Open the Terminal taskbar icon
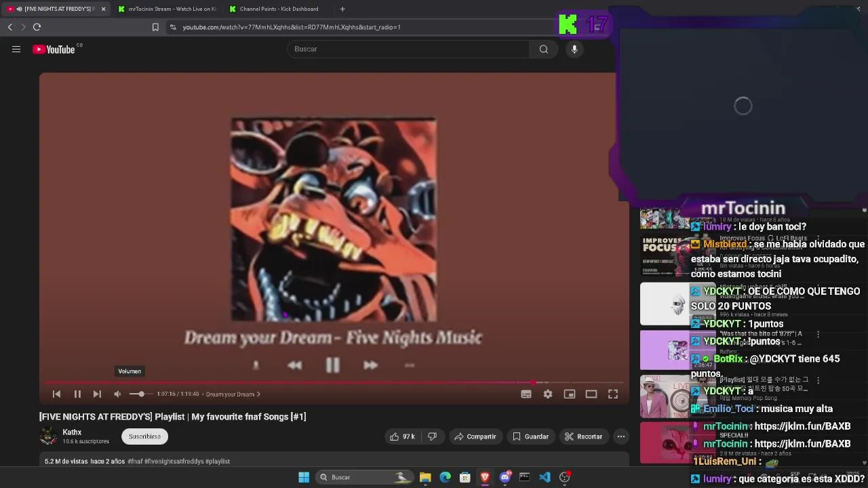This screenshot has width=868, height=488. point(524,477)
